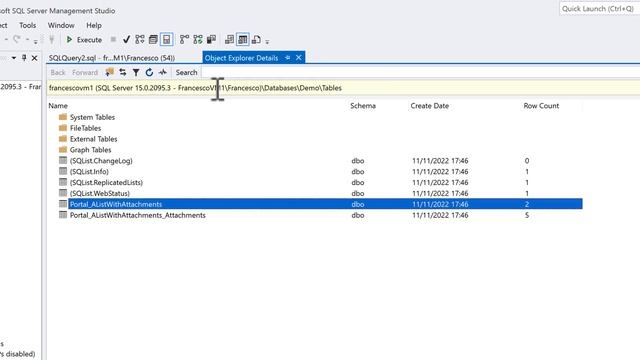This screenshot has height=360, width=640.
Task: Click row count 5 of Portal_AListWithAttachments_Attachments
Action: point(527,215)
